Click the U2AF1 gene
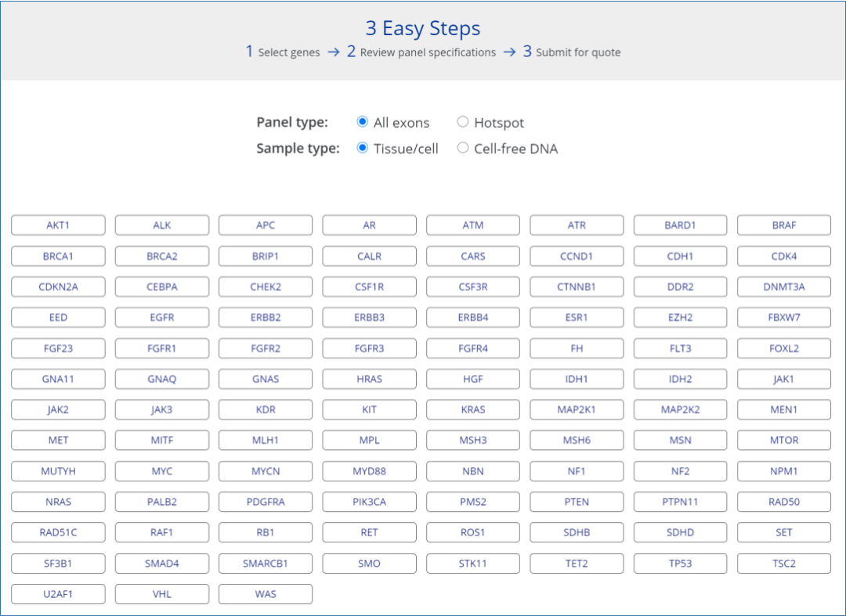 pyautogui.click(x=58, y=594)
